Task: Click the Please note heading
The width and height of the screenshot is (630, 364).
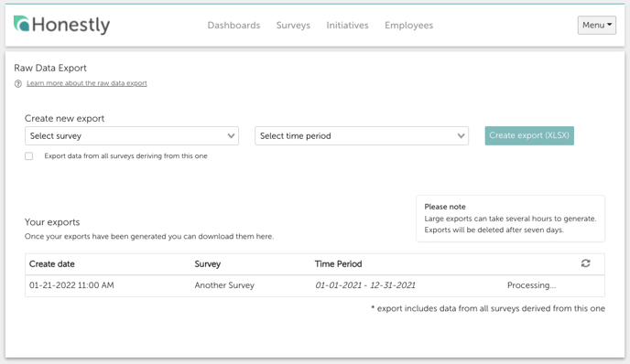Action: [445, 207]
